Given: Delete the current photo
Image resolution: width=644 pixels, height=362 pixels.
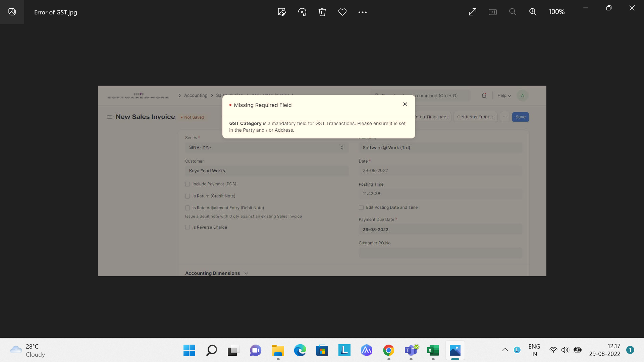Looking at the screenshot, I should coord(322,12).
